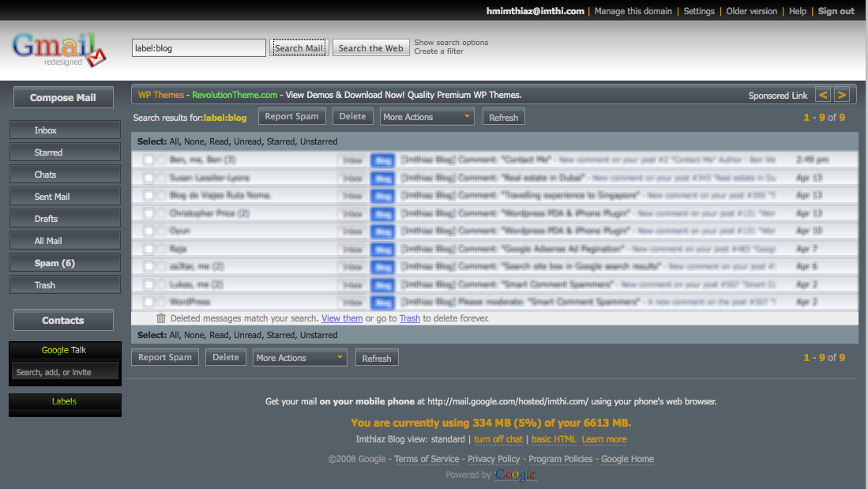Click the Compose Mail button

point(63,97)
